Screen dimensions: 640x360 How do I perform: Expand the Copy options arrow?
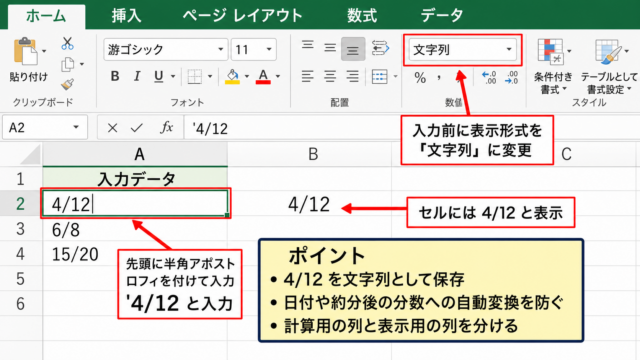(82, 64)
